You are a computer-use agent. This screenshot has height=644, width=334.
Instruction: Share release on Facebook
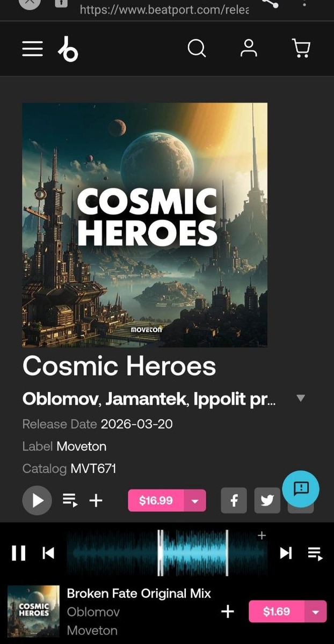coord(234,501)
